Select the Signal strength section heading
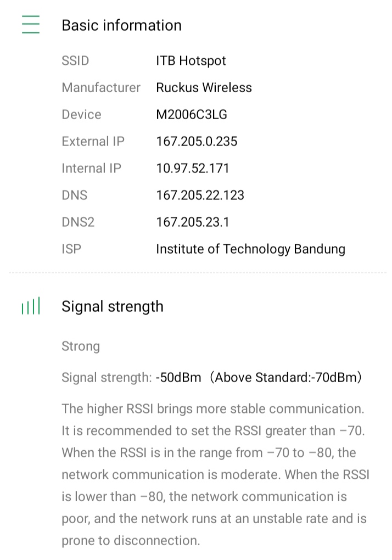Image resolution: width=392 pixels, height=560 pixels. click(x=113, y=306)
